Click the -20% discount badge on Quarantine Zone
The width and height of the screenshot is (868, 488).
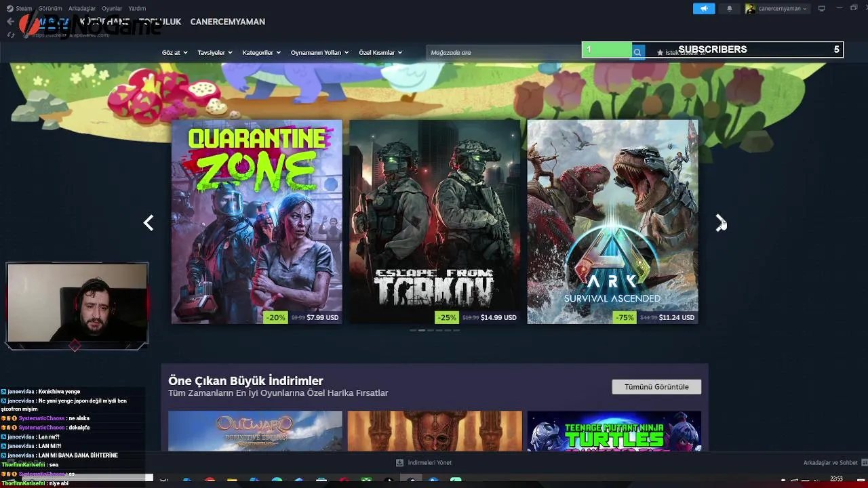coord(275,317)
